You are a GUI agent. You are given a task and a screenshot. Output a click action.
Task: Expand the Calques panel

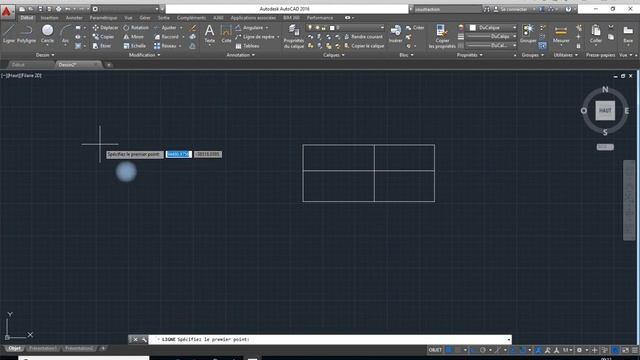[x=333, y=55]
